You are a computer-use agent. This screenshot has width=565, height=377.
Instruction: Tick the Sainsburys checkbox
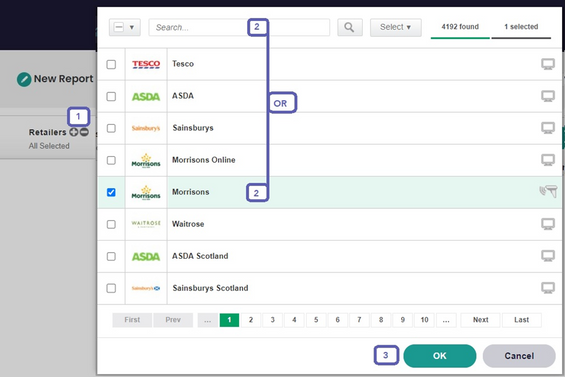111,128
